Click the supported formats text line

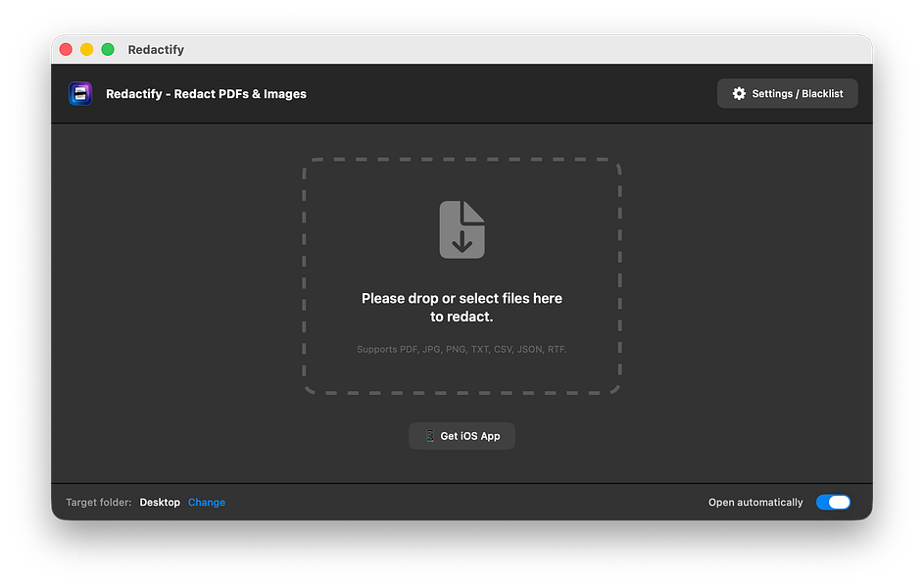click(462, 350)
